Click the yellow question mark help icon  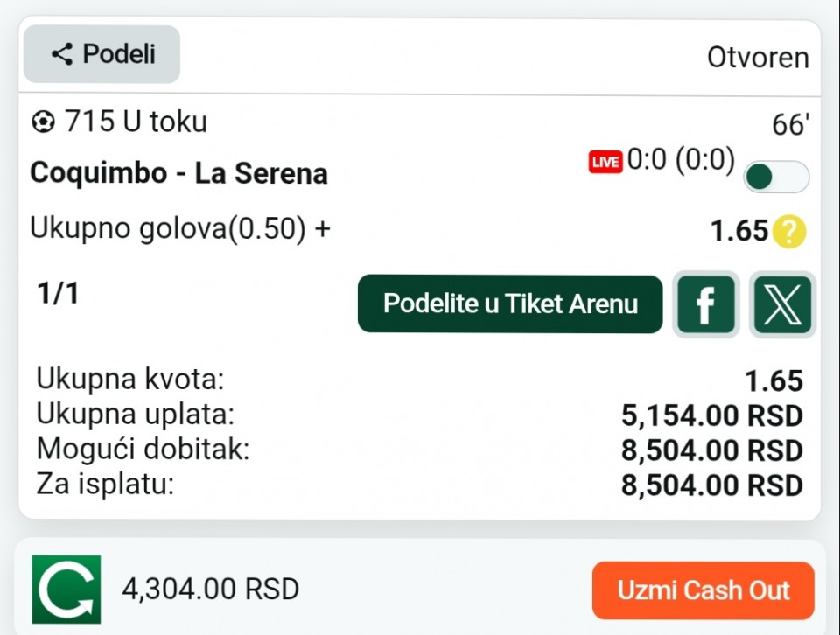pyautogui.click(x=789, y=232)
